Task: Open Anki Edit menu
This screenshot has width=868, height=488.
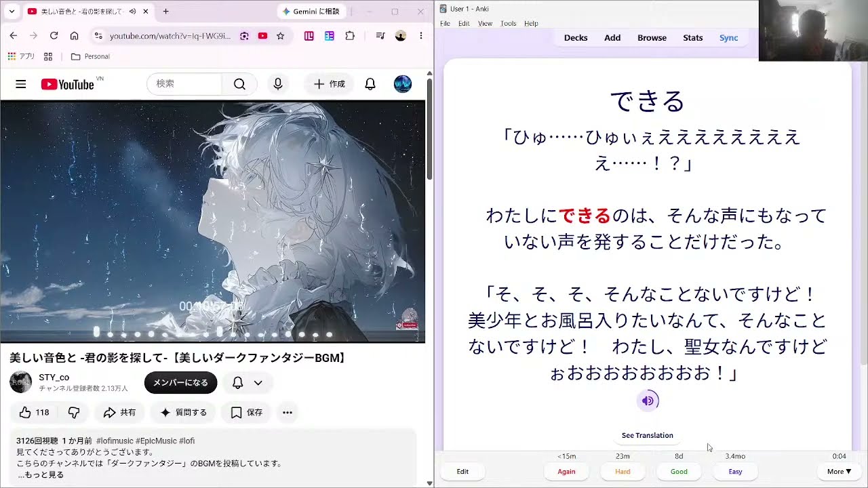Action: click(464, 23)
